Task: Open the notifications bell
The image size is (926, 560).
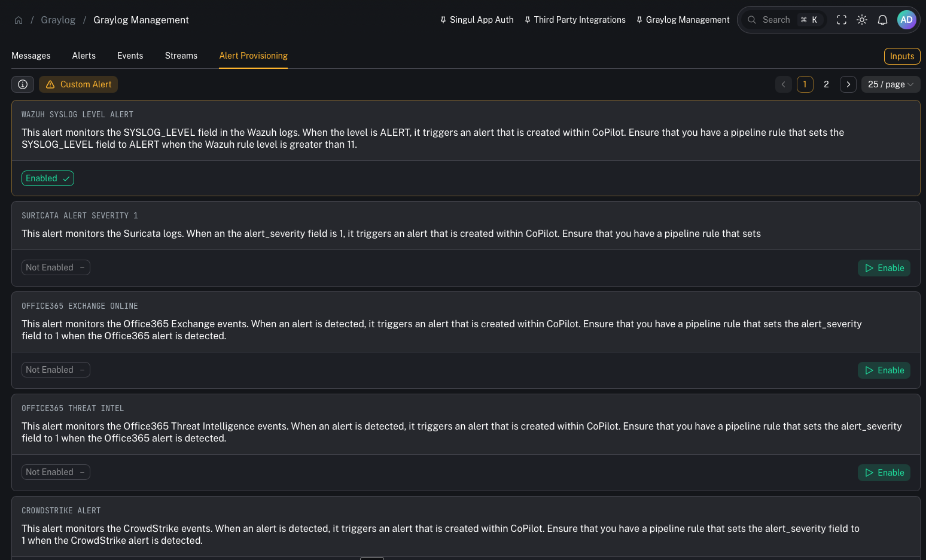Action: coord(882,20)
